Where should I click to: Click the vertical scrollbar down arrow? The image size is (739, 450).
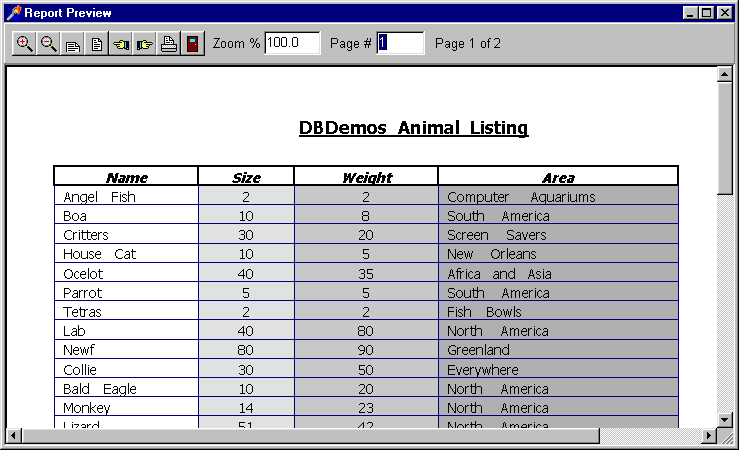click(725, 419)
